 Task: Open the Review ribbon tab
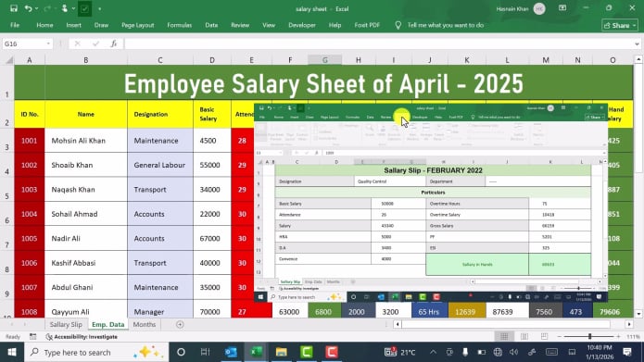pyautogui.click(x=240, y=25)
